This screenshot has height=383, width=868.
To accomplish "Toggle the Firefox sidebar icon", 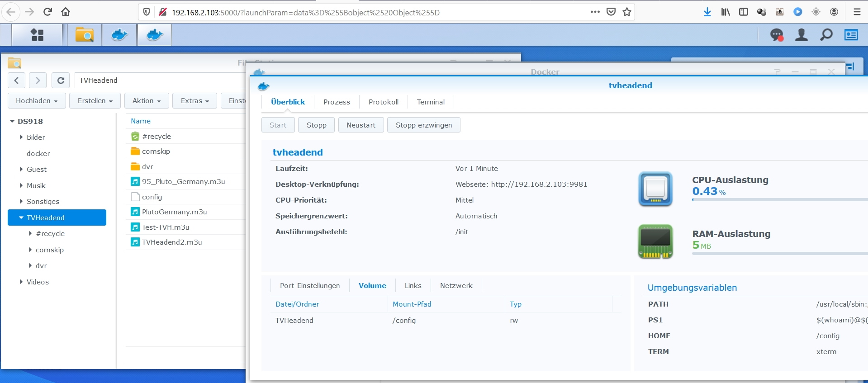I will pyautogui.click(x=744, y=12).
